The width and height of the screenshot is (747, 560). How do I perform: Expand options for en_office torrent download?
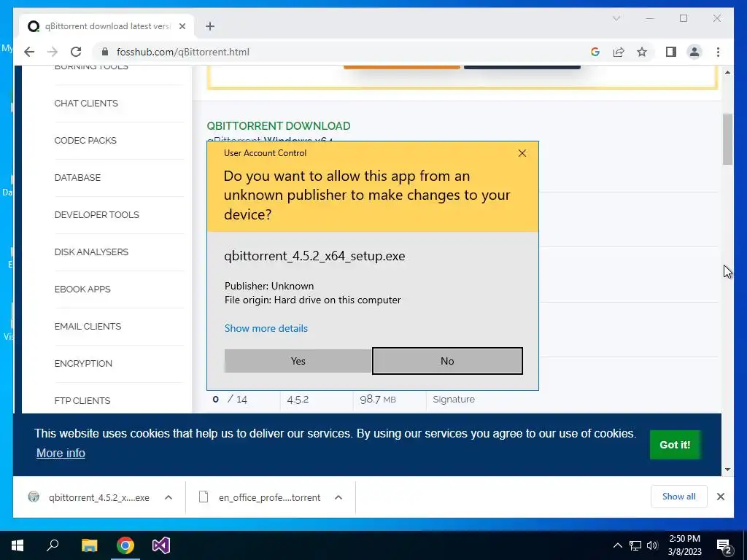[x=338, y=497]
